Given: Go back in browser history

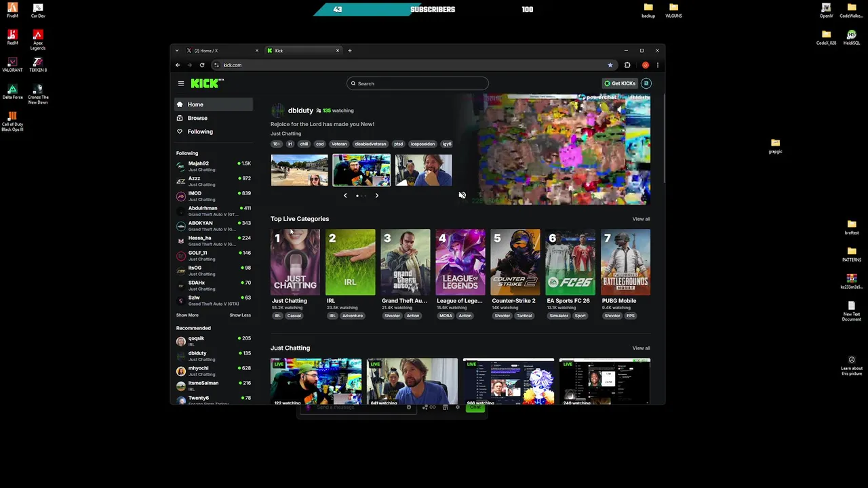Looking at the screenshot, I should [178, 65].
